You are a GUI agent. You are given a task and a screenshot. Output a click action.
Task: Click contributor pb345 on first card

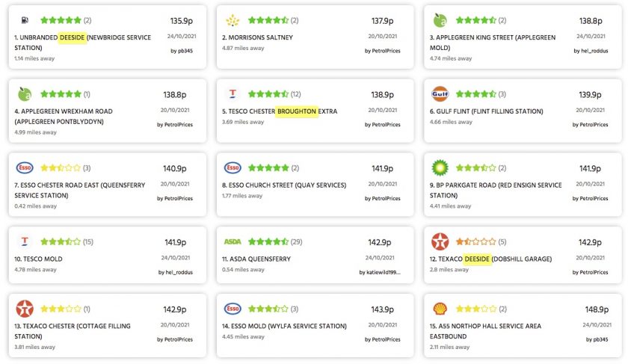(x=183, y=51)
